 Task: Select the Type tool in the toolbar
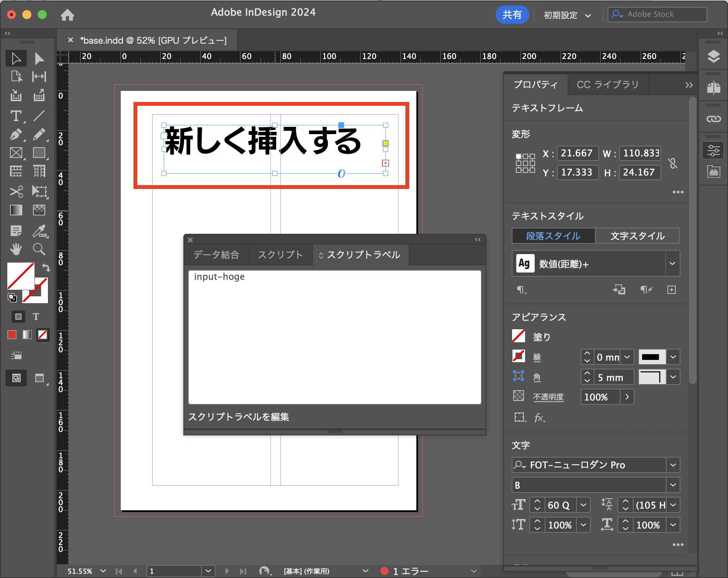tap(16, 116)
